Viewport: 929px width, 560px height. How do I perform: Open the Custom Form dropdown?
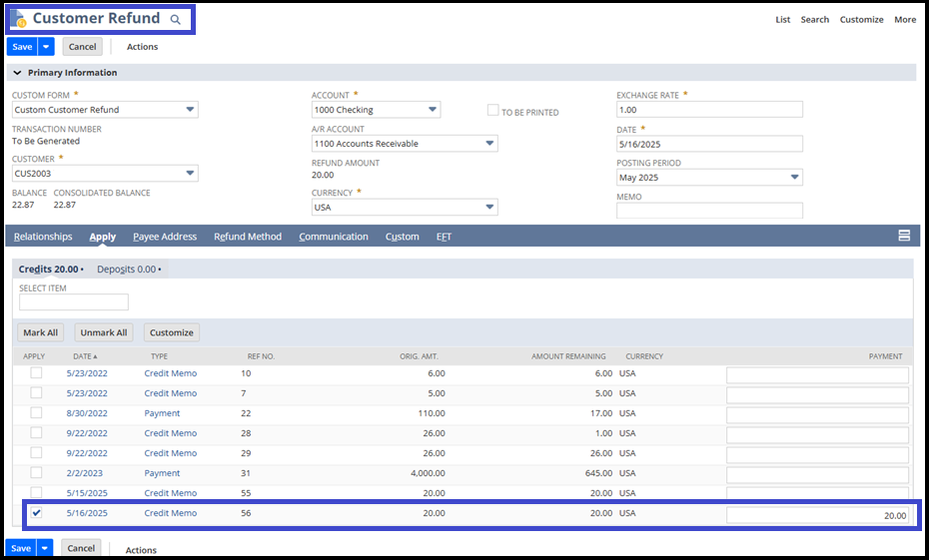coord(190,110)
